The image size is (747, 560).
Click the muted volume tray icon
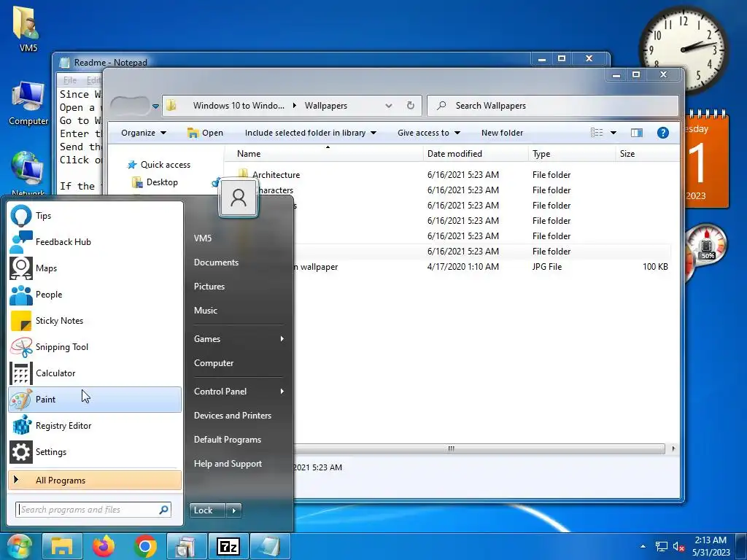click(679, 546)
